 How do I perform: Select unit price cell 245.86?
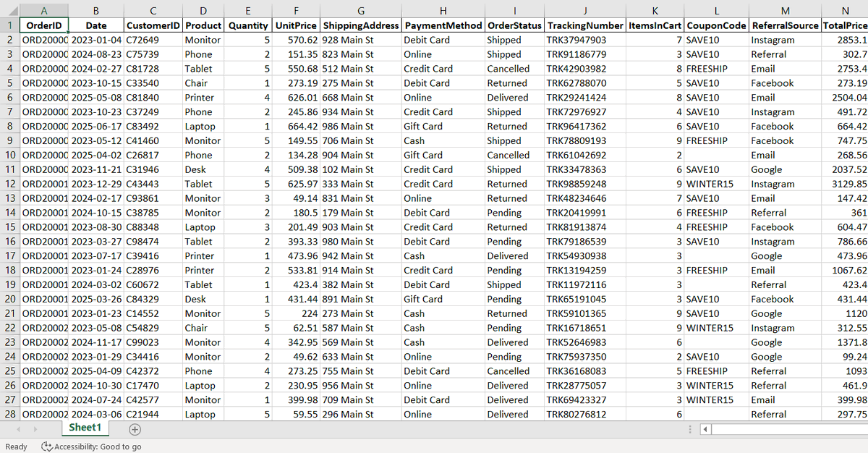[x=296, y=112]
